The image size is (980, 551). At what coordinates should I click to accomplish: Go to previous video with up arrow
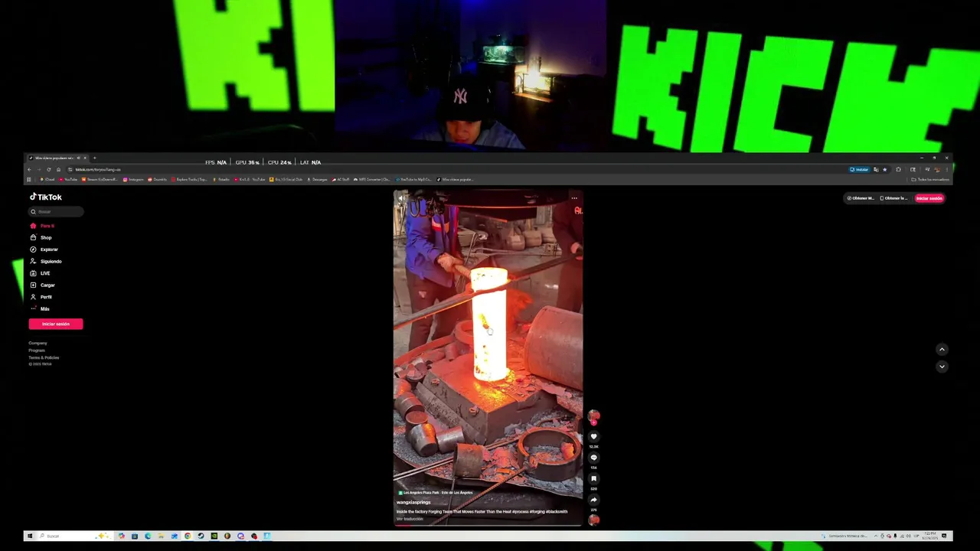(942, 350)
